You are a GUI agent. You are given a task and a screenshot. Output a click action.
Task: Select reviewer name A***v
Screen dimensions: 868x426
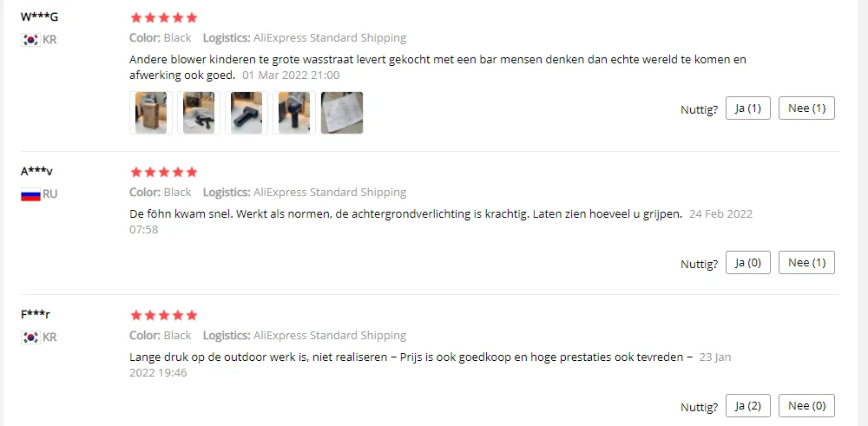(x=36, y=172)
